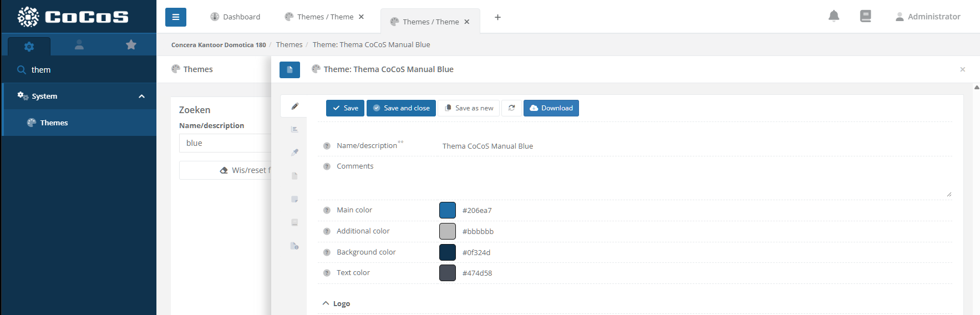980x315 pixels.
Task: Open the Background color swatch
Action: 447,252
